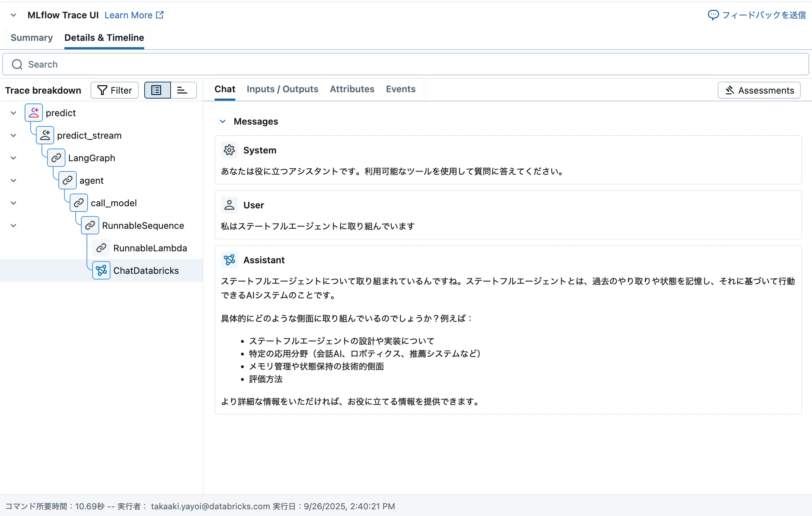The height and width of the screenshot is (516, 812).
Task: Click the Learn More external link icon
Action: click(160, 15)
